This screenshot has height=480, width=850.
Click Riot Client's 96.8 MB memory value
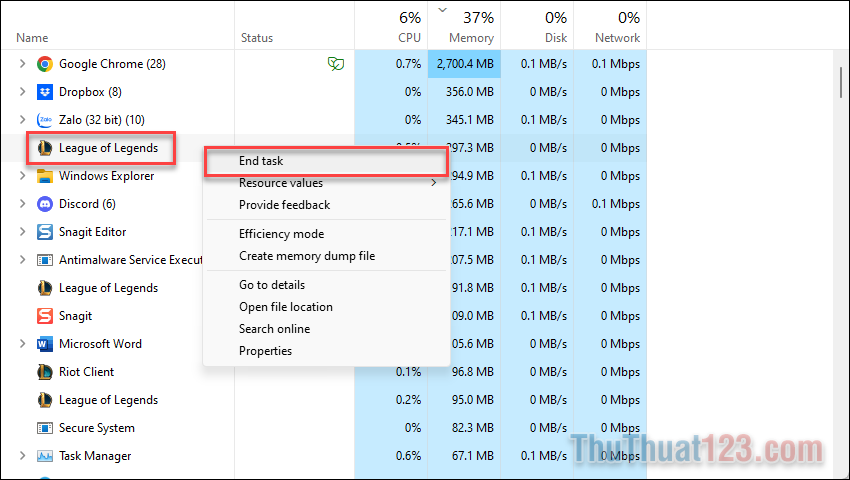(473, 372)
